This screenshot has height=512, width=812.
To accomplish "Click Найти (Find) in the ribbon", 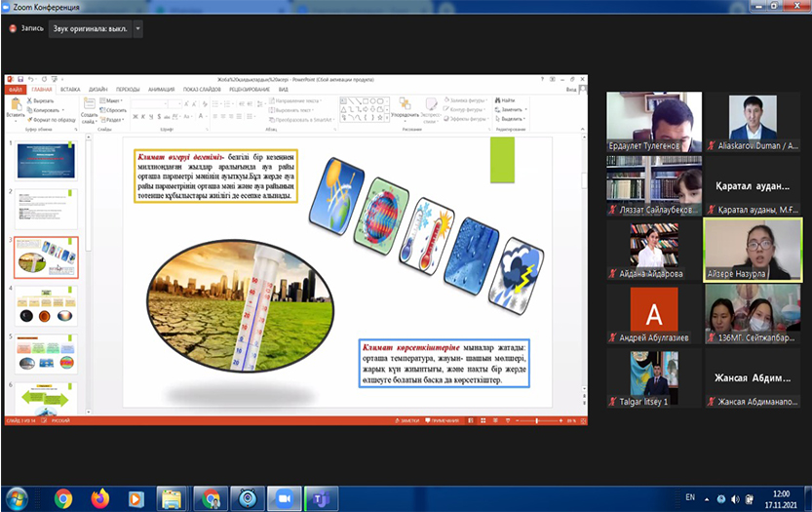I will (504, 99).
